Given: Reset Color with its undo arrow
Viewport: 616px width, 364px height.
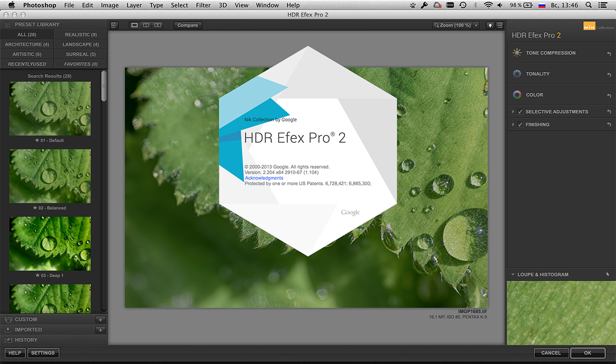Looking at the screenshot, I should [x=609, y=96].
